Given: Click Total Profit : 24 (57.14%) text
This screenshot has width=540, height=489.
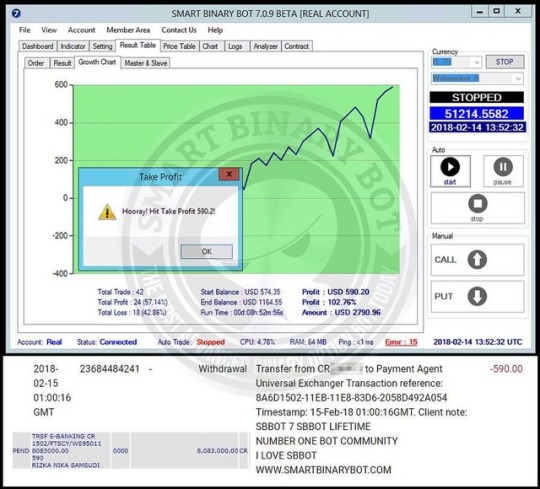Looking at the screenshot, I should coord(133,302).
